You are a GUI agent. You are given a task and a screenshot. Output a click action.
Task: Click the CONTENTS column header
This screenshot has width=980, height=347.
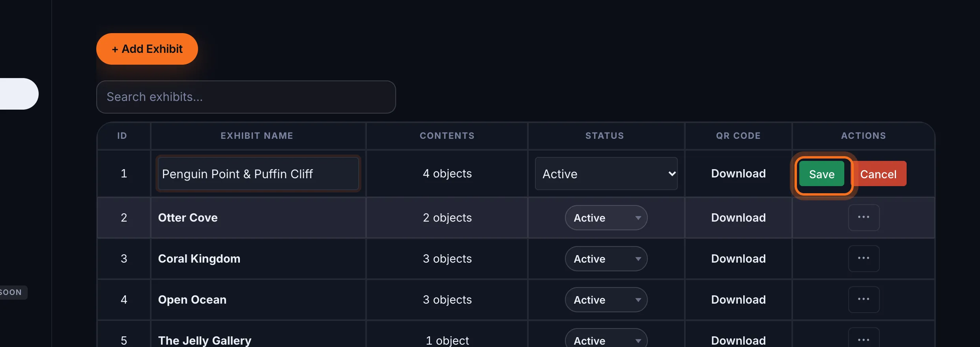click(447, 136)
